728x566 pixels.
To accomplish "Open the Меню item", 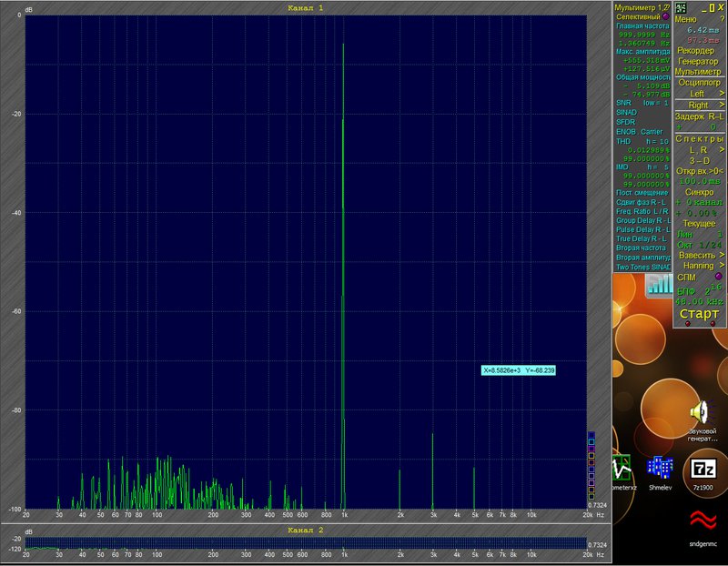I will (x=685, y=19).
